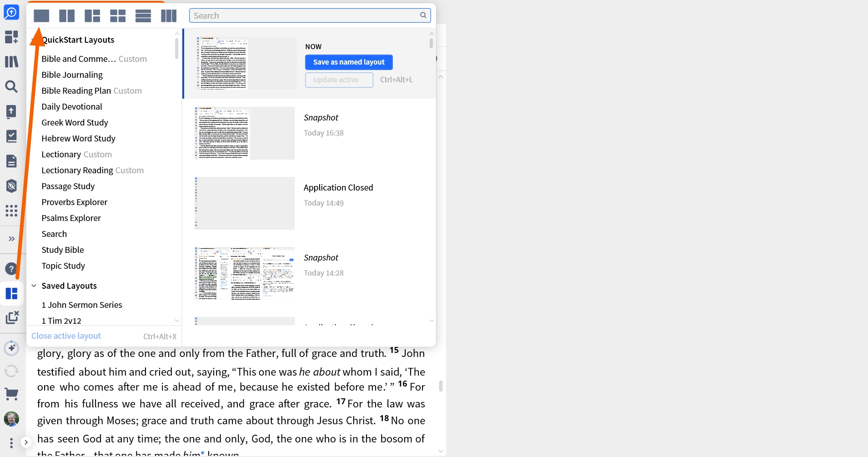Open the Snapshot from Today 16:38 thumbnail
Screen dimensions: 868x457
click(245, 133)
